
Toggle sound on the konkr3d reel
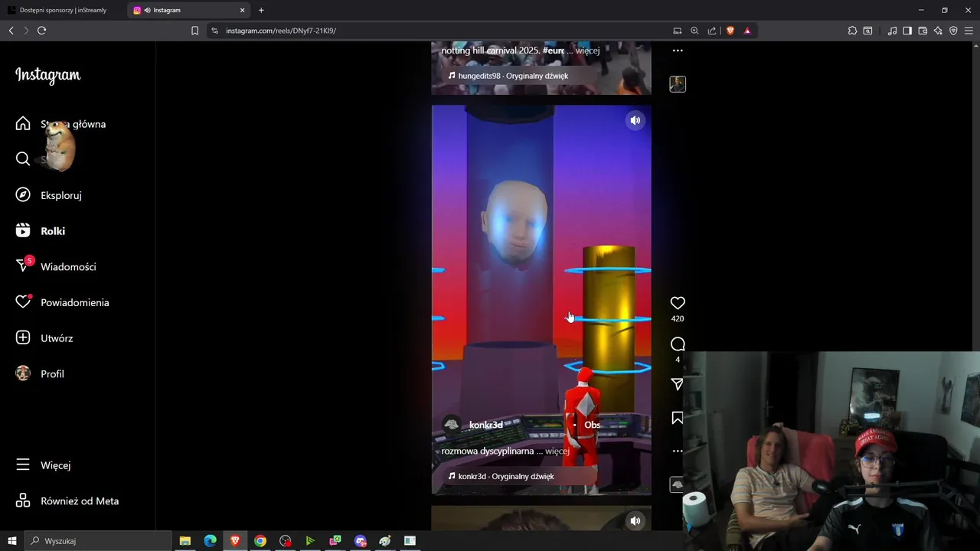[635, 121]
